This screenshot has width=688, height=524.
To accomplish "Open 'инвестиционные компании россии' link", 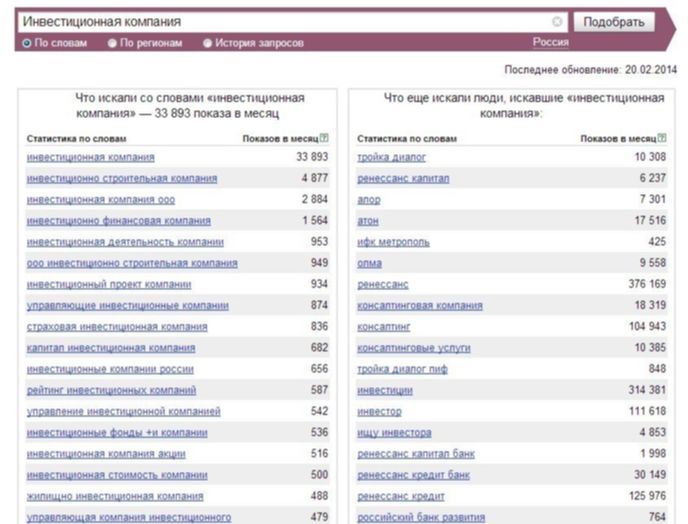I will pos(110,369).
